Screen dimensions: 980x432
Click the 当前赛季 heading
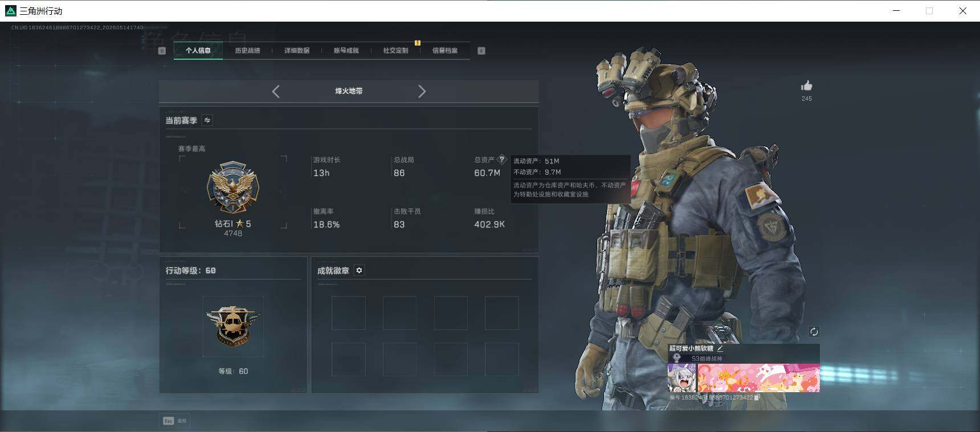(181, 120)
